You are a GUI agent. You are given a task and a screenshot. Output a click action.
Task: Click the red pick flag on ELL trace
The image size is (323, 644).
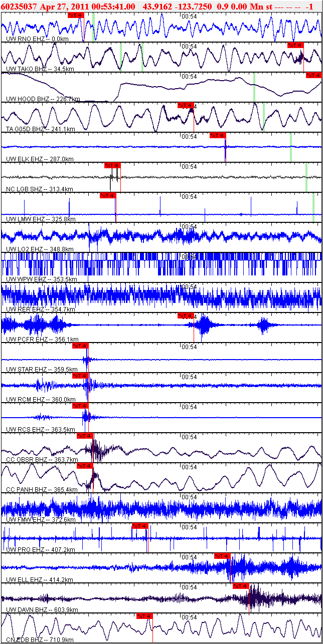coord(222,556)
